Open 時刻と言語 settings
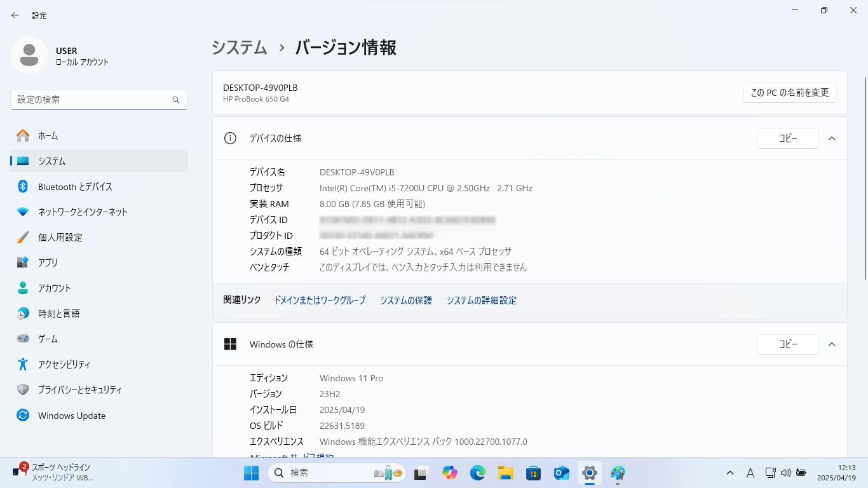 click(99, 313)
